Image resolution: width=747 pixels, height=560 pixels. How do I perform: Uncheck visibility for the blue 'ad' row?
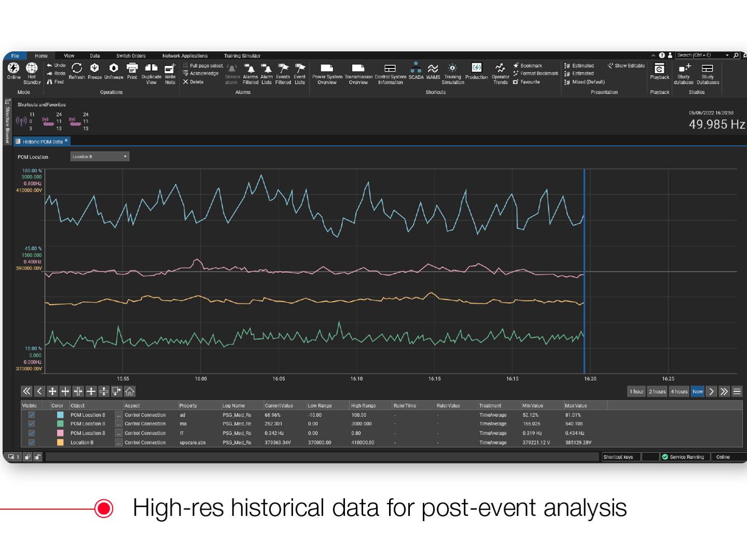click(32, 415)
